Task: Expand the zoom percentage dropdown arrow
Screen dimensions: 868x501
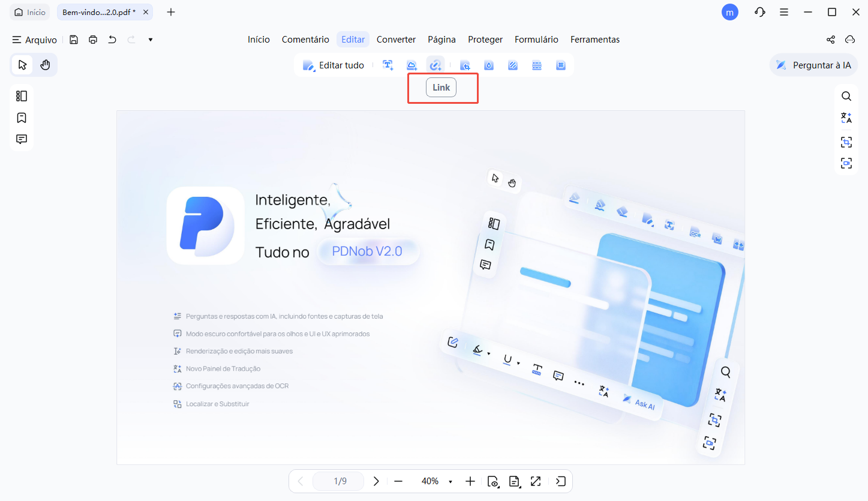Action: click(450, 482)
